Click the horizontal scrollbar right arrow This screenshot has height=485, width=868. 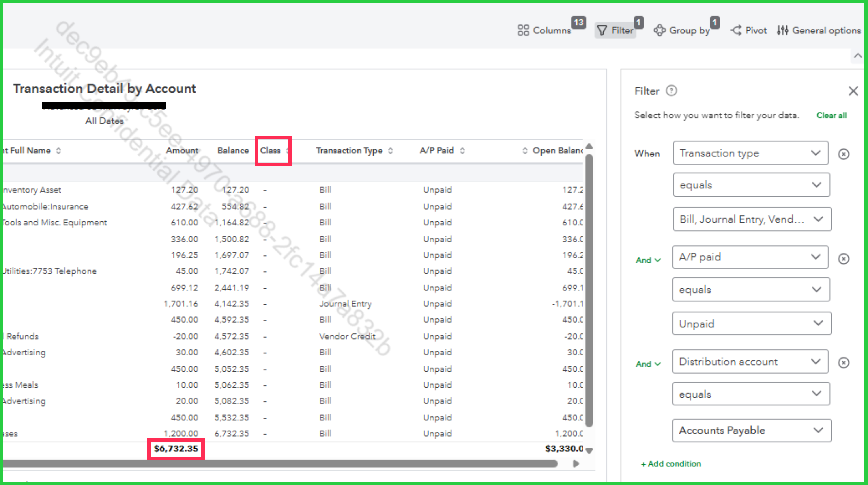pyautogui.click(x=576, y=464)
